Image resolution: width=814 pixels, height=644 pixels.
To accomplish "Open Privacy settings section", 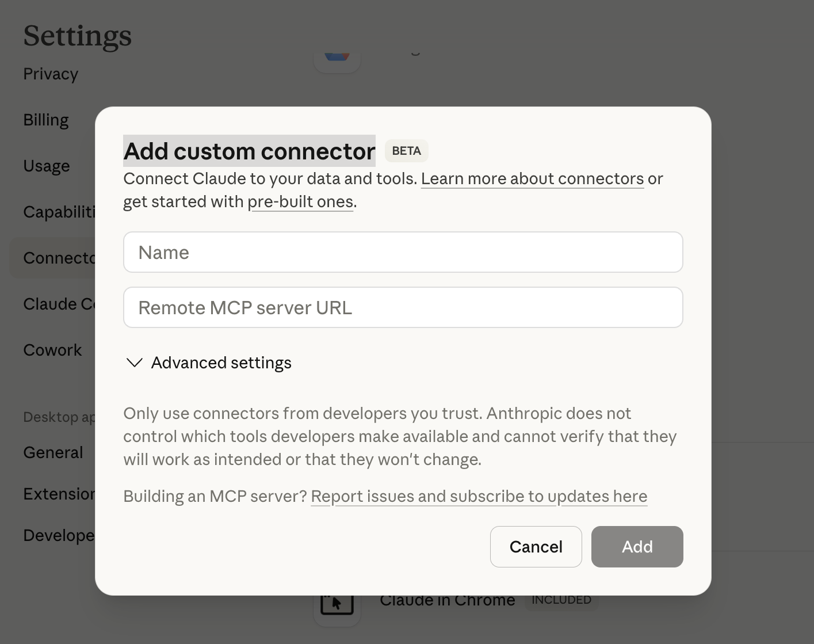I will pos(51,74).
